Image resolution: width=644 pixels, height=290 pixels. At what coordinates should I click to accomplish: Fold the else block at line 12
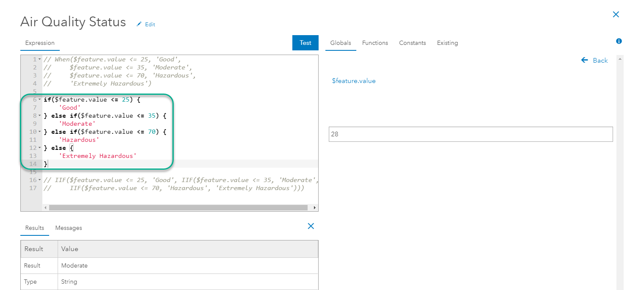coord(39,148)
